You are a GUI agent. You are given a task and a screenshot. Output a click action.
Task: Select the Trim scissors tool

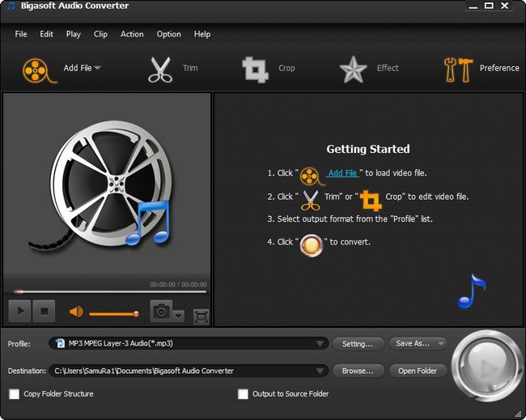point(160,69)
